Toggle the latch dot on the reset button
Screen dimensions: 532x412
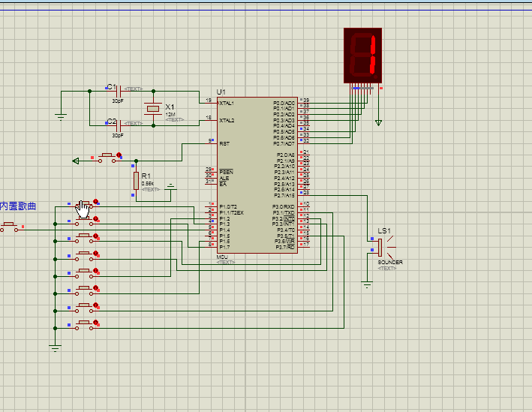119,155
